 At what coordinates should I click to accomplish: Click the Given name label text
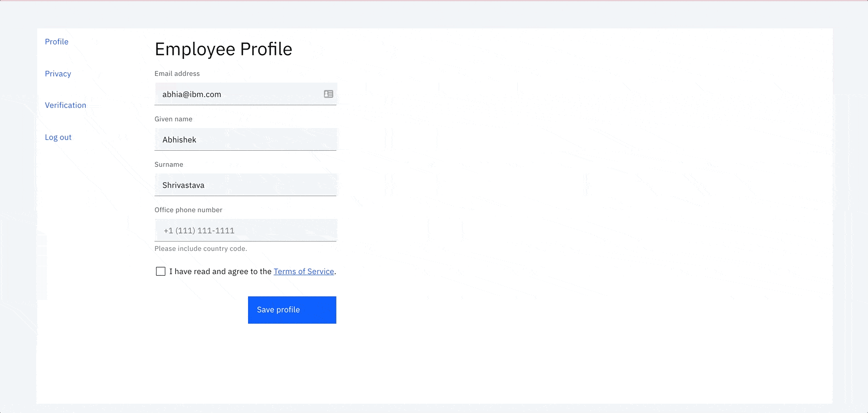coord(174,119)
